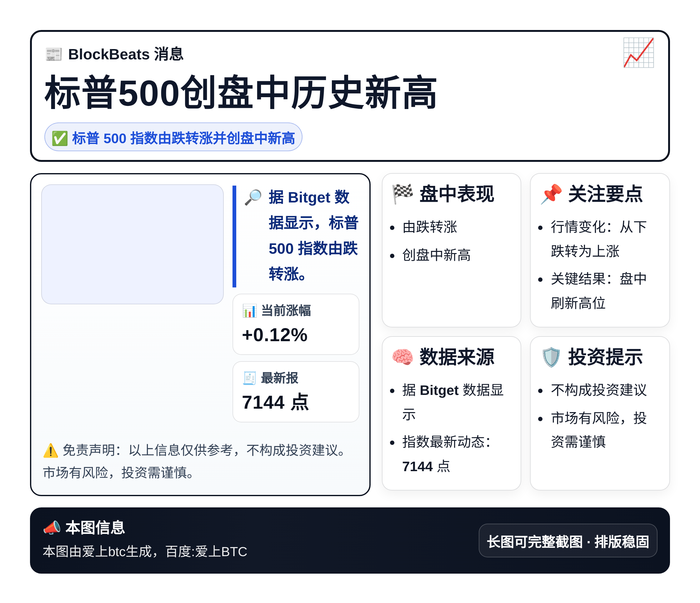The image size is (700, 603).
Task: Click the receipt icon beside 最新报
Action: point(249,378)
